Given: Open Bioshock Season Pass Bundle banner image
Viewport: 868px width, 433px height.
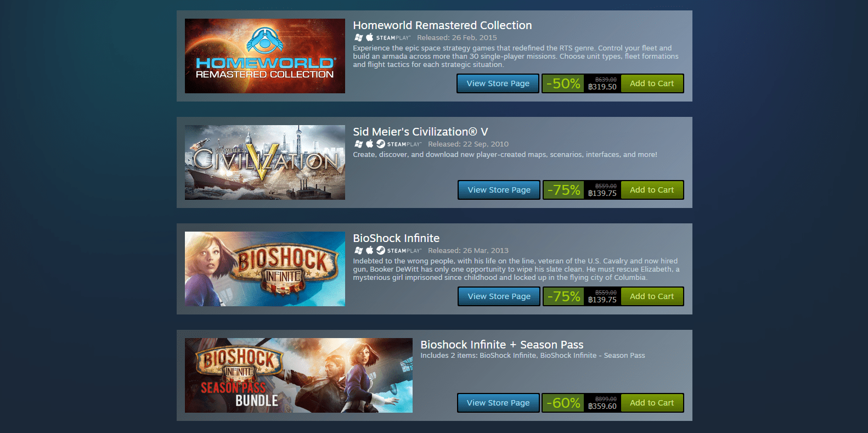Looking at the screenshot, I should [x=298, y=375].
